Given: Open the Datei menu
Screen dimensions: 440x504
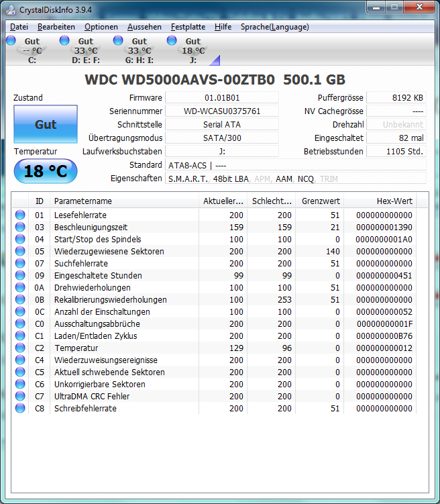Looking at the screenshot, I should tap(19, 27).
